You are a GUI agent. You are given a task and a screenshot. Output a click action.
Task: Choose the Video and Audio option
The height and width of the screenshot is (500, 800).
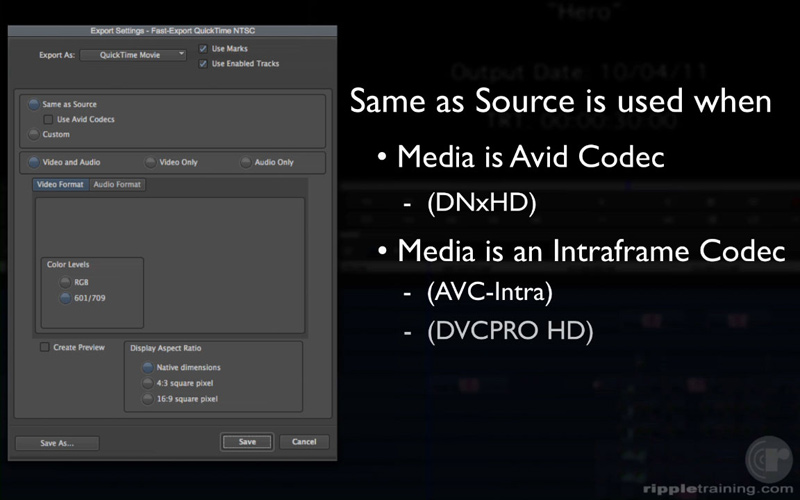coord(34,162)
